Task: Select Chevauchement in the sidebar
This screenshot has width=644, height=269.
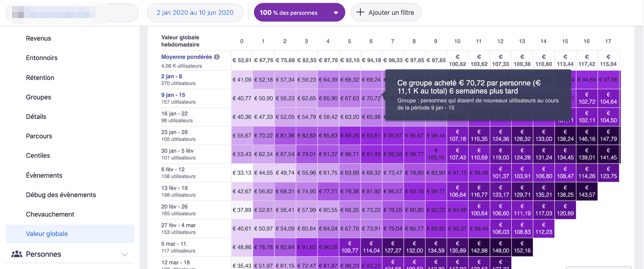Action: coord(50,214)
